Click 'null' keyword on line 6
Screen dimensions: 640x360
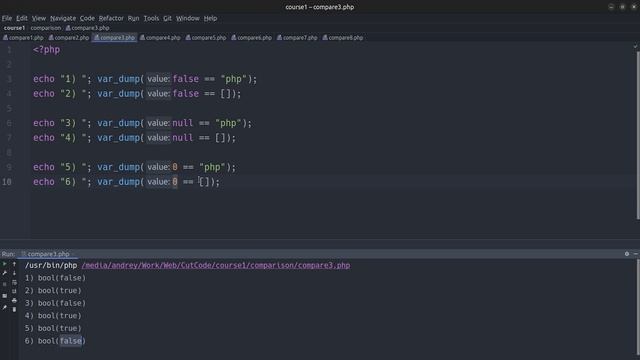[183, 123]
